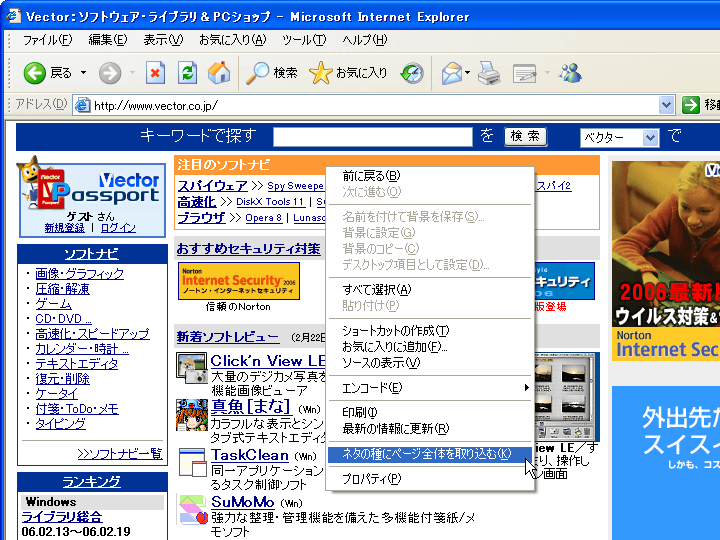Viewport: 720px width, 540px height.
Task: Stop page loading with red X icon
Action: click(155, 73)
